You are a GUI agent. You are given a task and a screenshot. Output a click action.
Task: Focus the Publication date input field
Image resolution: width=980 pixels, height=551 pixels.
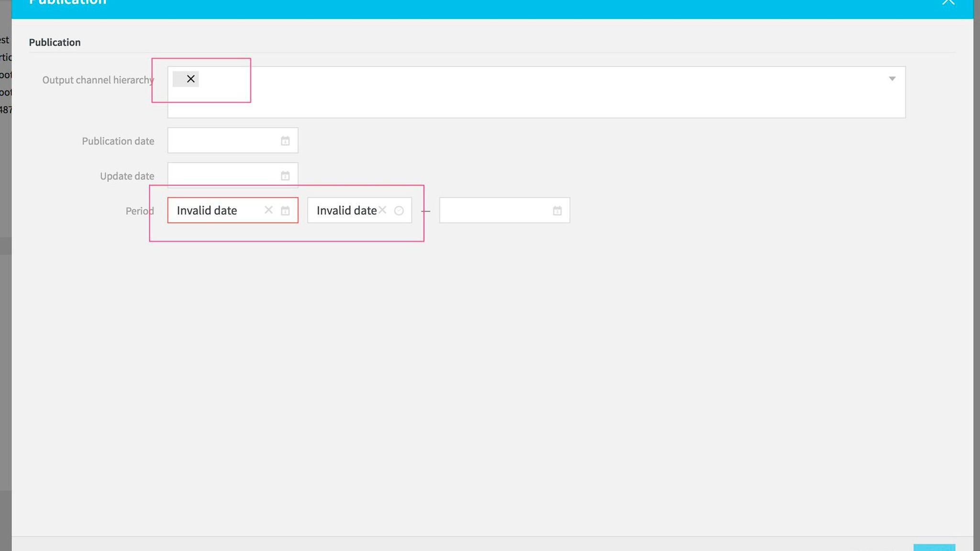(x=223, y=141)
